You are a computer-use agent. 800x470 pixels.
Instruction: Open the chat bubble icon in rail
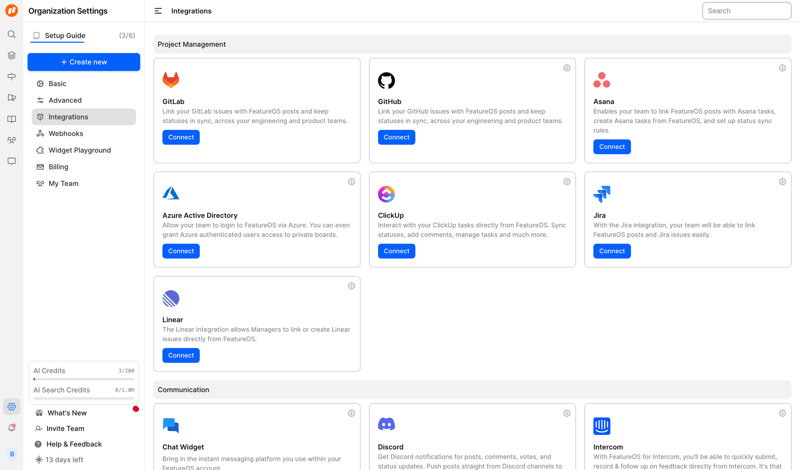click(x=11, y=161)
